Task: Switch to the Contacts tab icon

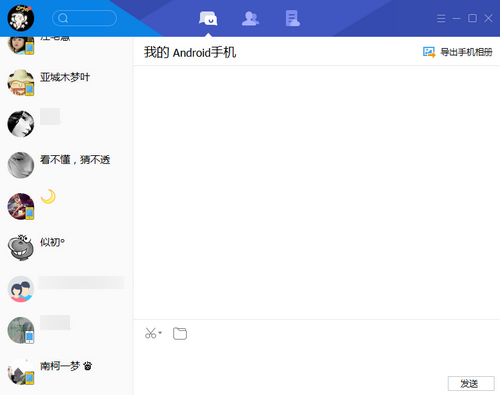Action: pyautogui.click(x=250, y=18)
